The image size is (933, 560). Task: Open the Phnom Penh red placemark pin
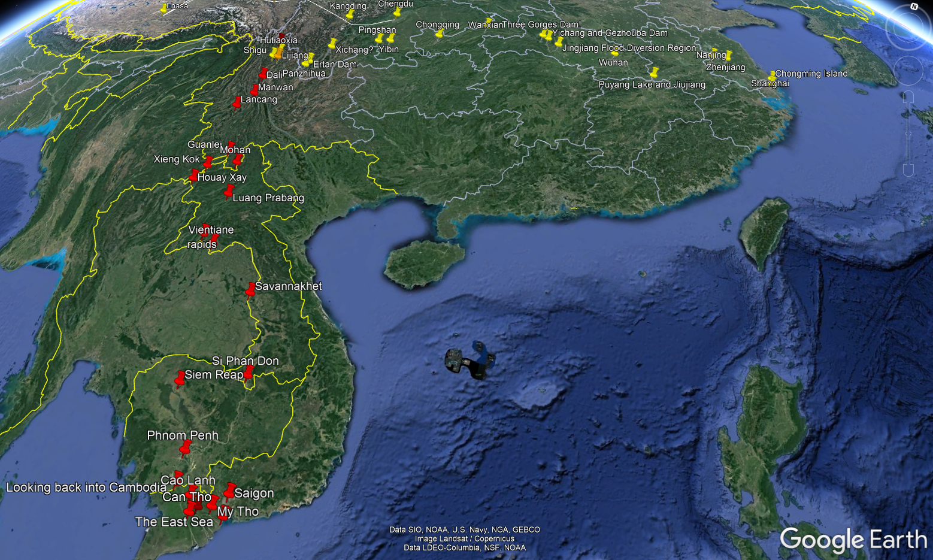pyautogui.click(x=185, y=447)
